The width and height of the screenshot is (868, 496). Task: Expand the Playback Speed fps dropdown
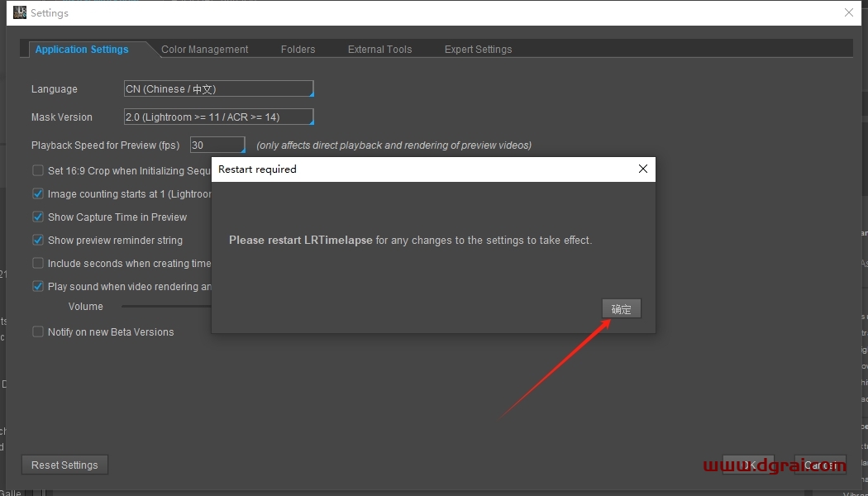(217, 145)
